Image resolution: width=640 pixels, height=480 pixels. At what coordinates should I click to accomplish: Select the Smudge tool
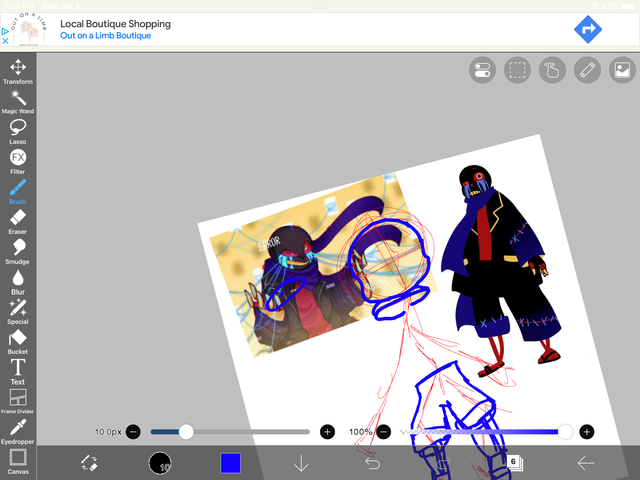(x=18, y=251)
